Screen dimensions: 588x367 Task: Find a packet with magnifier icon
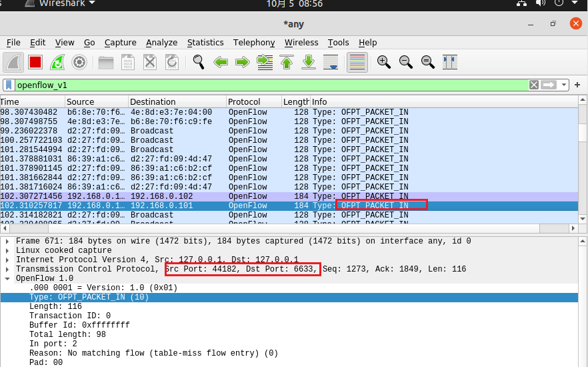(x=199, y=62)
